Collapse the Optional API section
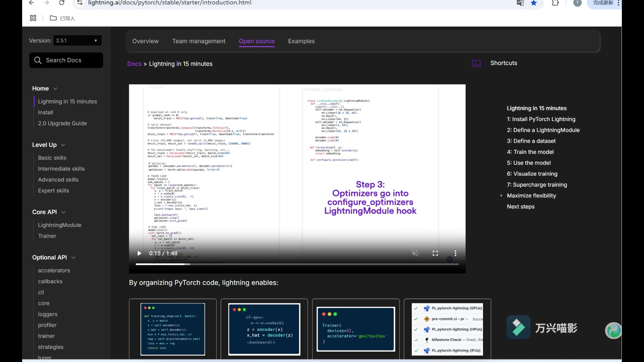 point(73,257)
